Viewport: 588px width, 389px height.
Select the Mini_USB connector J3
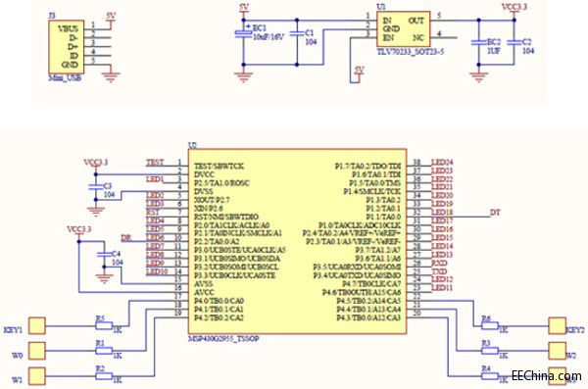click(x=66, y=47)
